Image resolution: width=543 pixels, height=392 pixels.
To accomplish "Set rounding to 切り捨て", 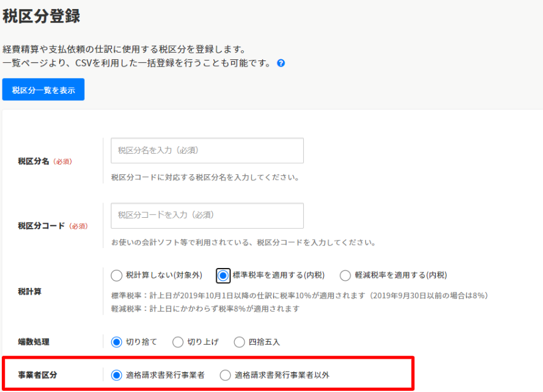I will pos(117,342).
